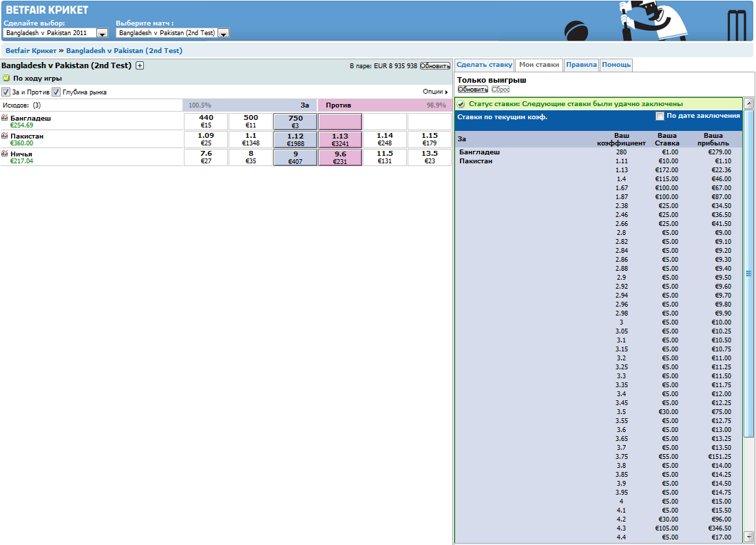Click the Сброс button
756x545 pixels.
(501, 90)
